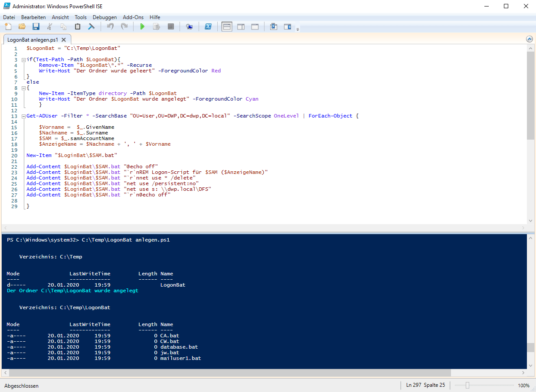Close the LogonBat anlegen.ps1 tab
This screenshot has height=392, width=536.
tap(64, 39)
